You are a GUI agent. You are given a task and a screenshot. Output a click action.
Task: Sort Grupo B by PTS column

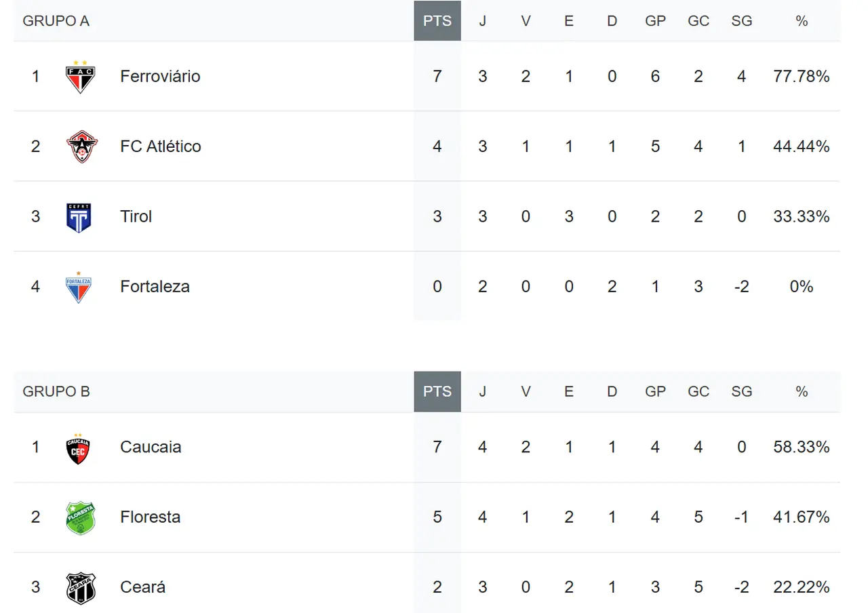click(437, 392)
